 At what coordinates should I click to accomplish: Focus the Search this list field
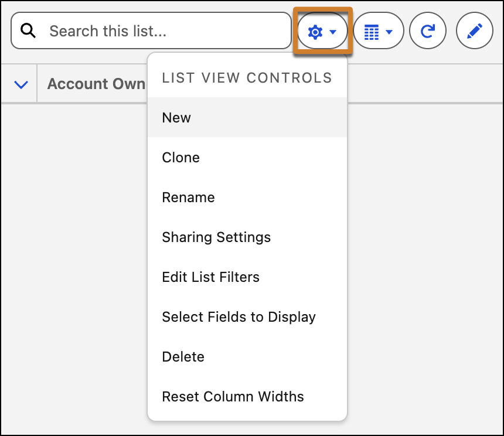coord(164,31)
